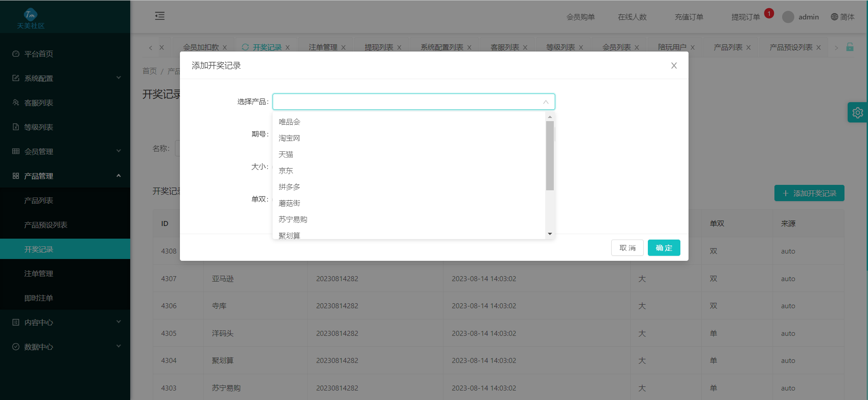
Task: Open 注单管理 sidebar submenu item
Action: point(65,273)
